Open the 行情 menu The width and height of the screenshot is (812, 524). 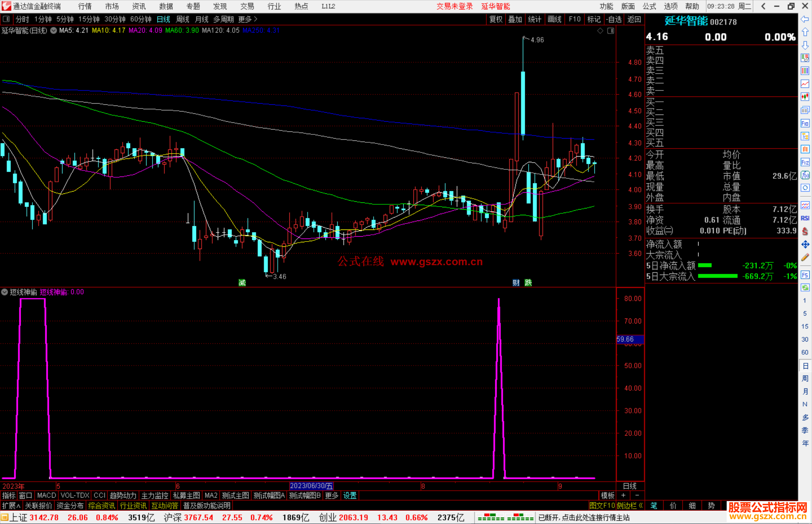[85, 6]
